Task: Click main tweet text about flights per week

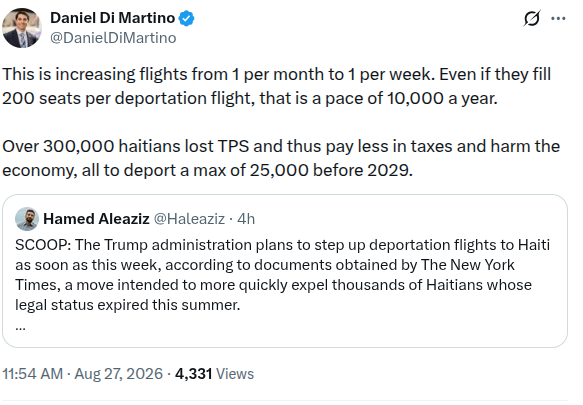Action: [x=277, y=86]
